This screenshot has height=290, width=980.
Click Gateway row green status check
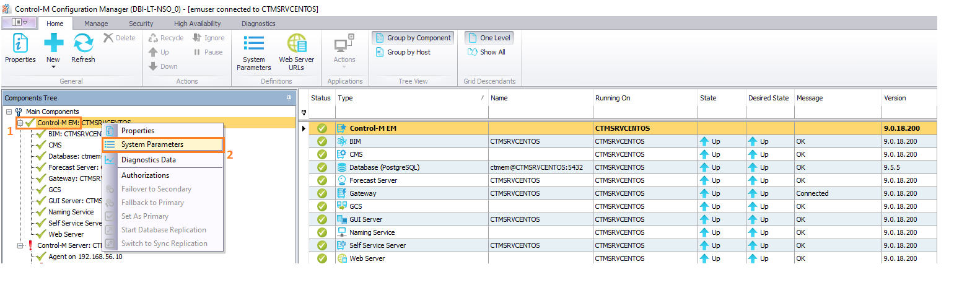(322, 193)
